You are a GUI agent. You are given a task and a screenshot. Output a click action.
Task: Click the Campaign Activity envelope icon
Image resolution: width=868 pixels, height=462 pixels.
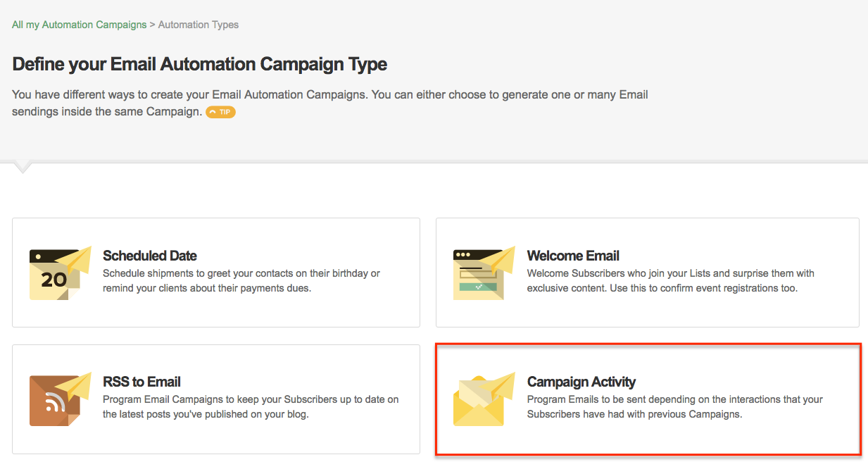(x=484, y=399)
